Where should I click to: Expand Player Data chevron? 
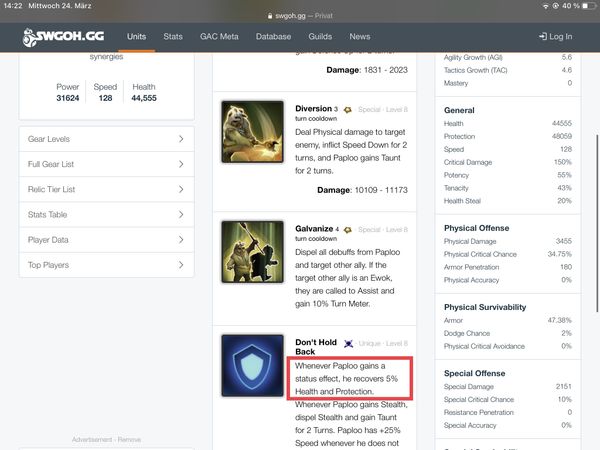click(x=181, y=240)
